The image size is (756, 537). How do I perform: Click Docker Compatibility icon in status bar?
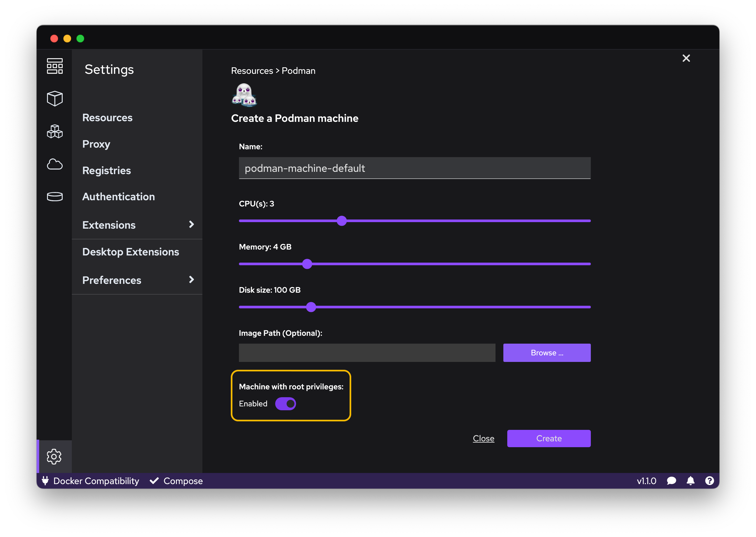pyautogui.click(x=45, y=481)
